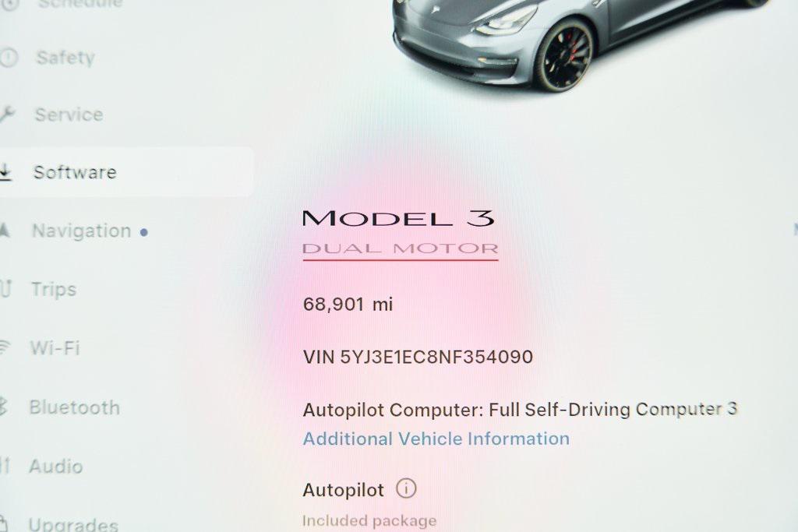
Task: Tap the VIN number text
Action: tap(418, 357)
